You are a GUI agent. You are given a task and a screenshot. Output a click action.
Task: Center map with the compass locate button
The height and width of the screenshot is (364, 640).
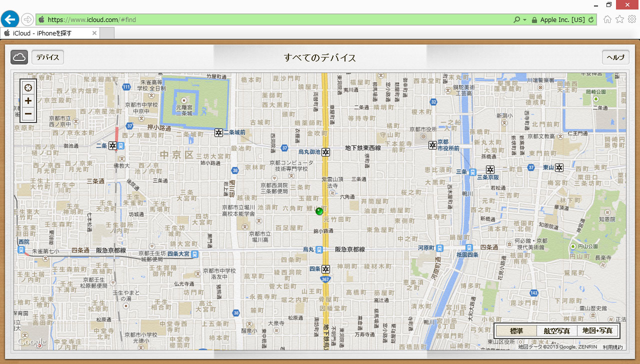(28, 87)
